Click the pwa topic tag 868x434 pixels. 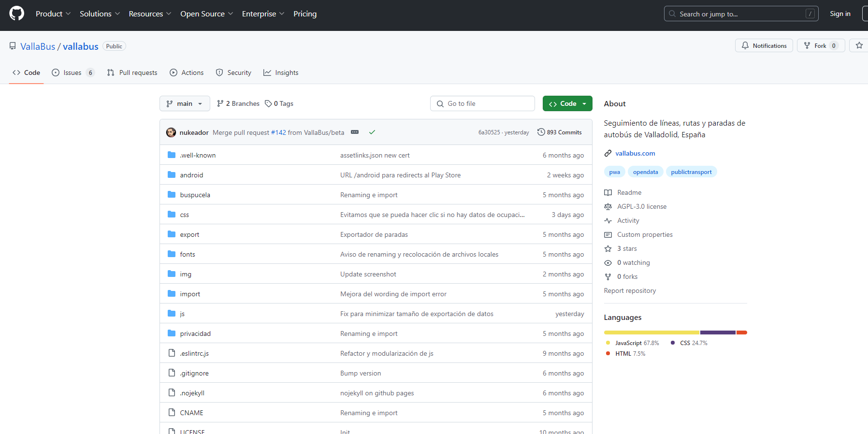(x=615, y=172)
